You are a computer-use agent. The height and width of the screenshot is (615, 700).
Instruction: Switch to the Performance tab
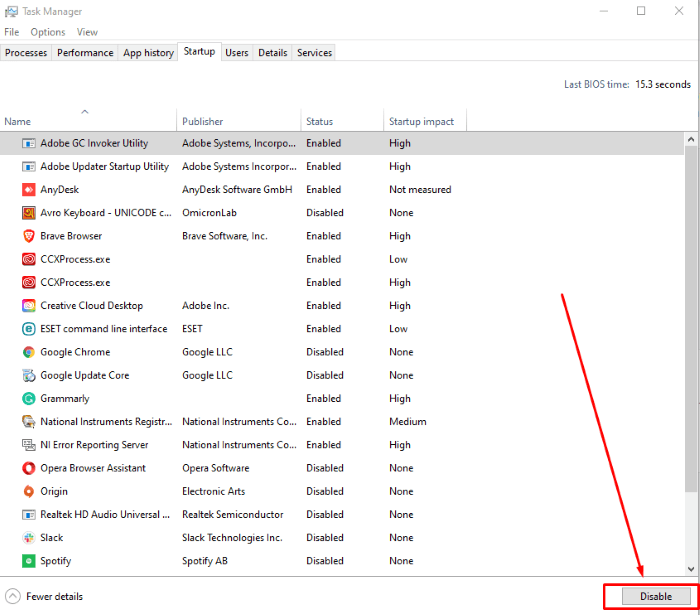pyautogui.click(x=85, y=53)
